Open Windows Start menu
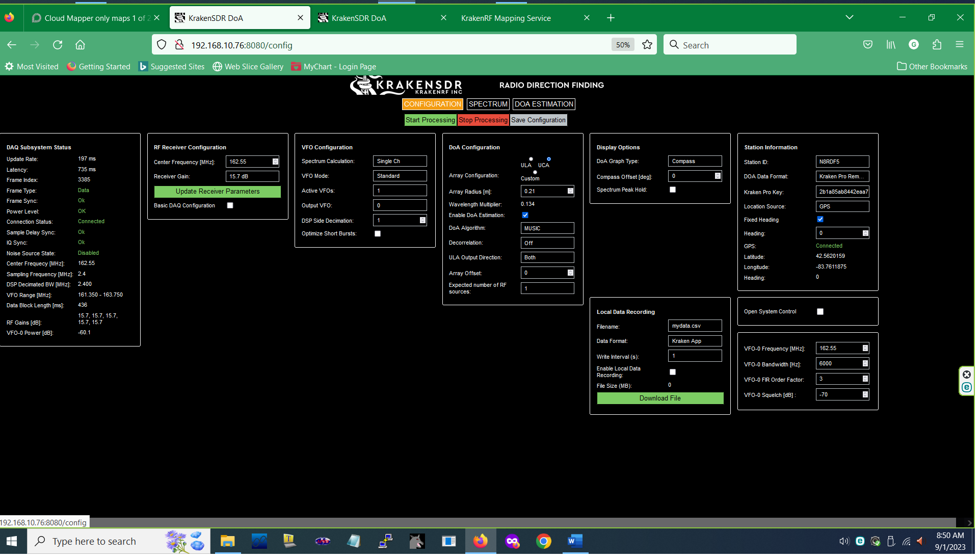This screenshot has width=980, height=560. [12, 541]
